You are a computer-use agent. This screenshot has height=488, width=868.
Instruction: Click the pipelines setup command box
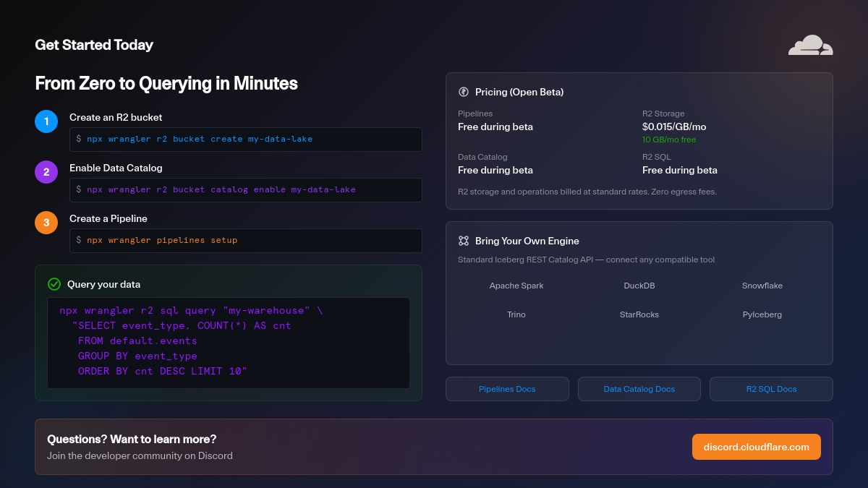tap(245, 240)
